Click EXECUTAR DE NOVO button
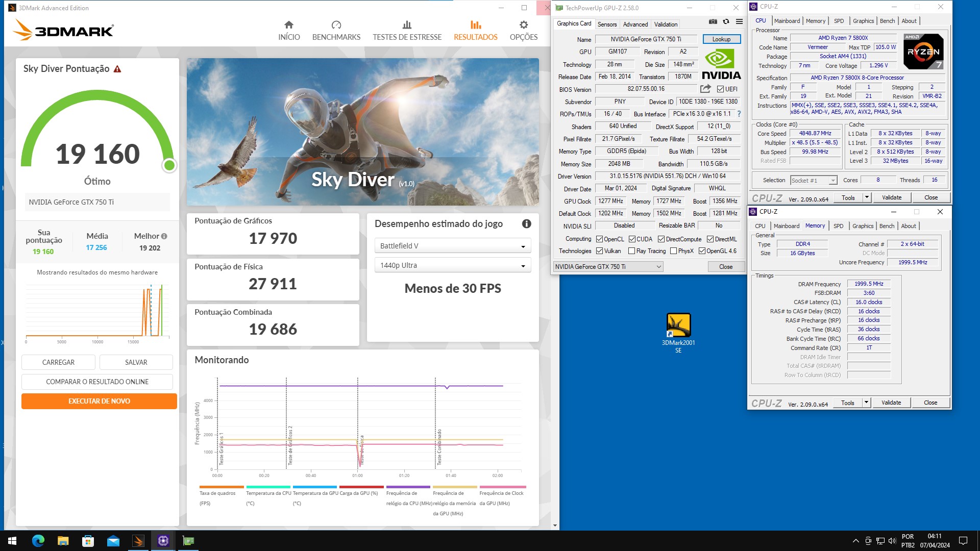The height and width of the screenshot is (551, 980). 99,401
